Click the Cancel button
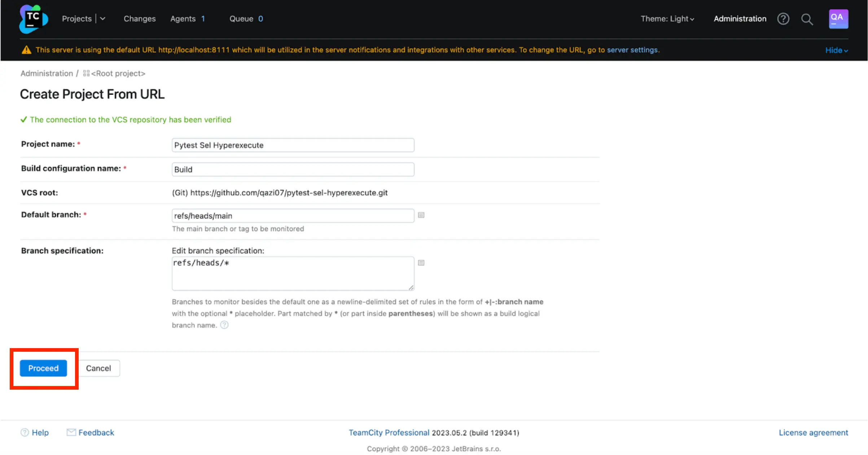The width and height of the screenshot is (868, 455). [98, 368]
